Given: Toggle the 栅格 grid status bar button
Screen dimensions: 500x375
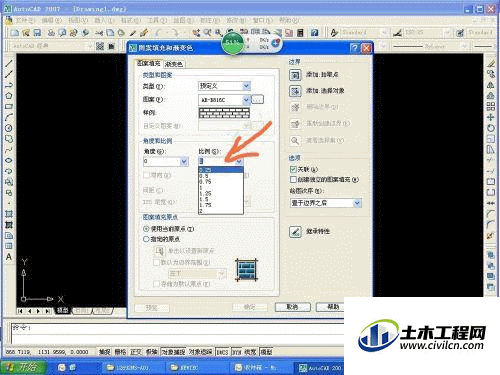Looking at the screenshot, I should (x=120, y=352).
